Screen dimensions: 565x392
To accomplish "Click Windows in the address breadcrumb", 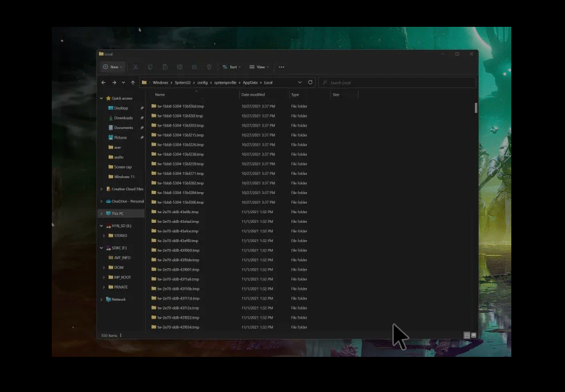I will (x=160, y=82).
